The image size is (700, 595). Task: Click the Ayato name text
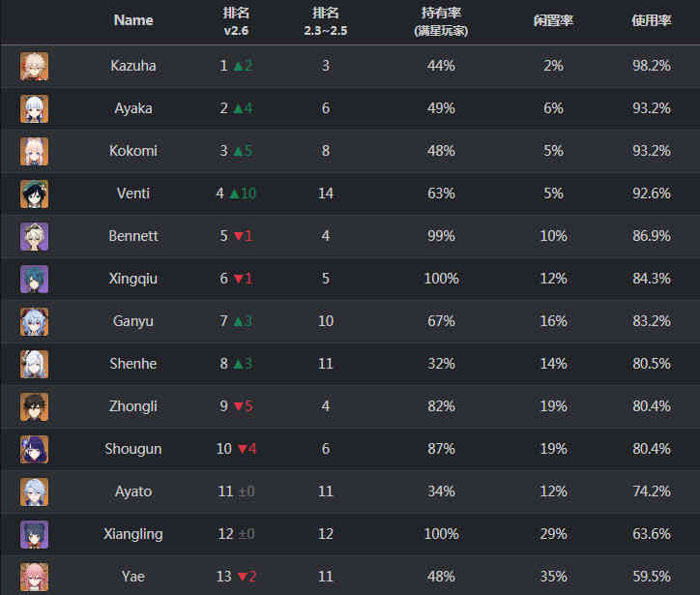pos(133,491)
